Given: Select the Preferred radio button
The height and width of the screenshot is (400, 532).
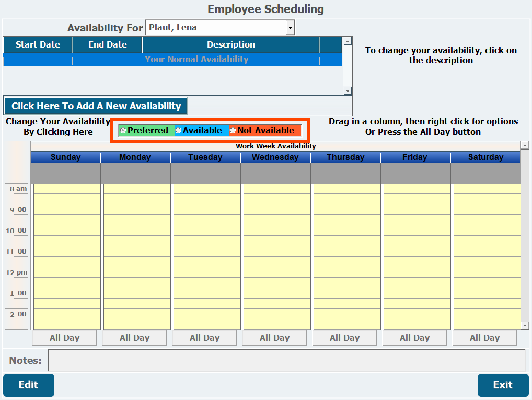Looking at the screenshot, I should tap(123, 131).
